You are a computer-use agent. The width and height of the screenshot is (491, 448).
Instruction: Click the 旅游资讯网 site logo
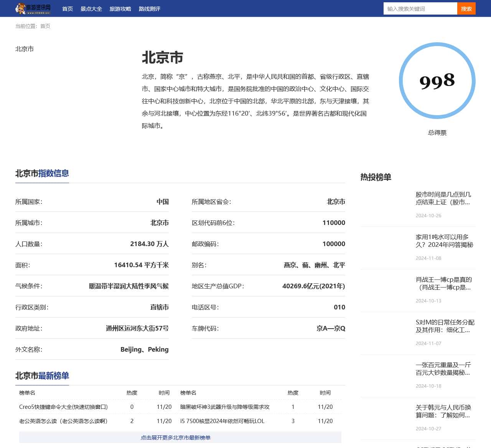point(33,8)
